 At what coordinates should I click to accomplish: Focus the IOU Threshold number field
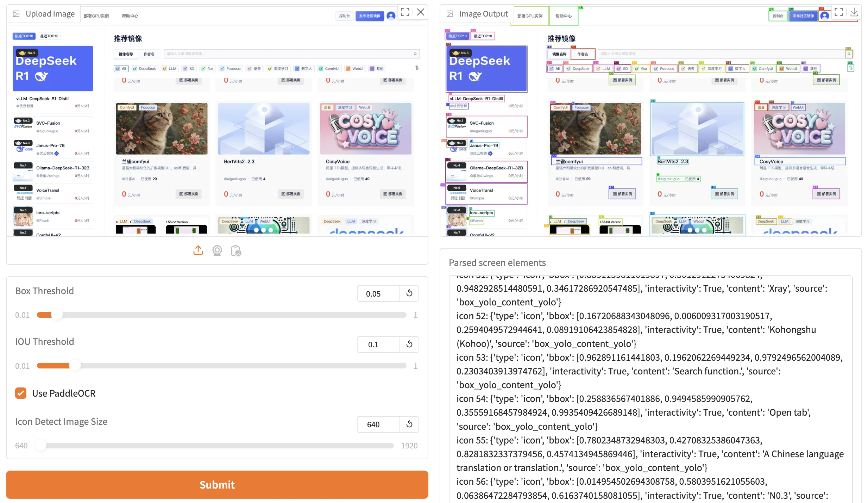coord(379,344)
